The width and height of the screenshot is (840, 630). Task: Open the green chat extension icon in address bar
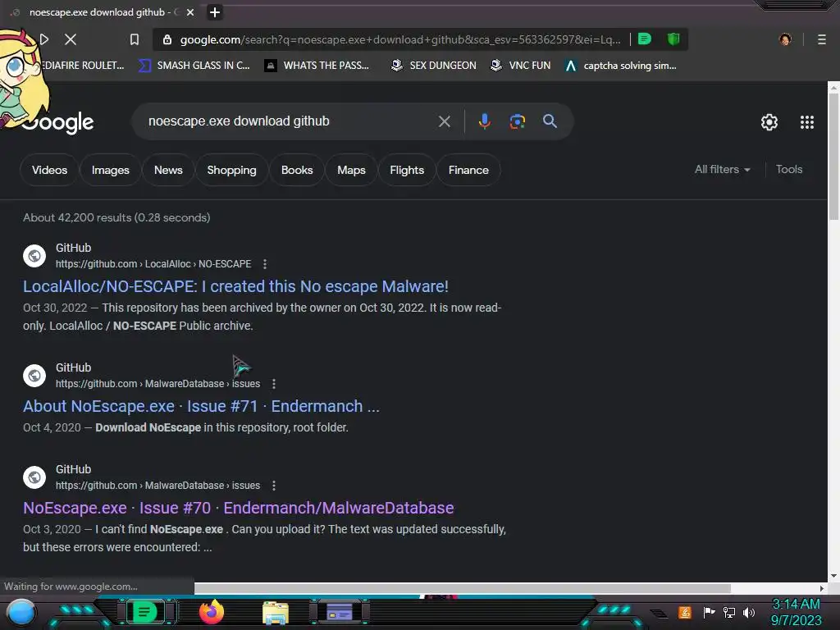coord(645,39)
